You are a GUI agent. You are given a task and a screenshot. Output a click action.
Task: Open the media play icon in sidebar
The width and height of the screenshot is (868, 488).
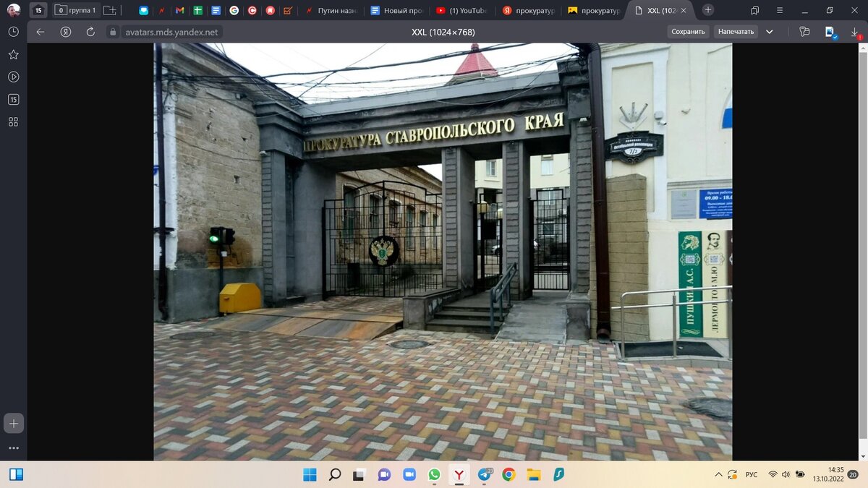(x=13, y=77)
